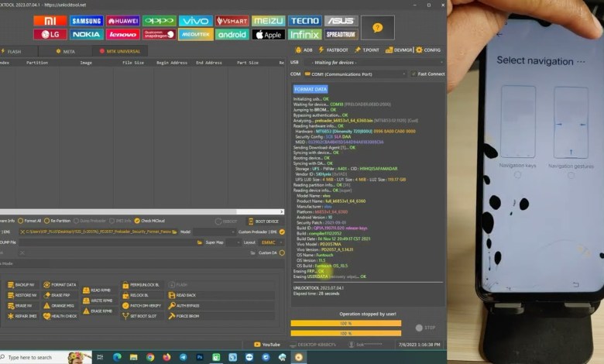Switch to the META tab
Image resolution: width=604 pixels, height=364 pixels.
pyautogui.click(x=66, y=51)
